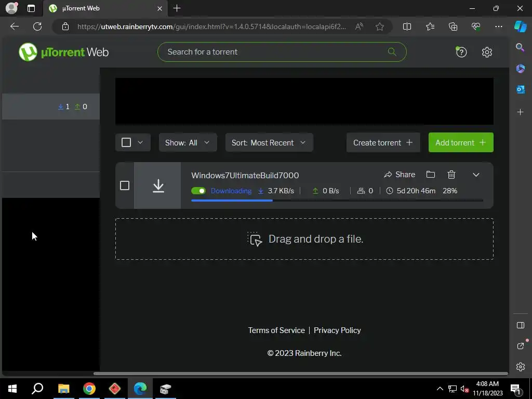Open the Copilot icon in Edge
The height and width of the screenshot is (399, 532).
tap(520, 26)
